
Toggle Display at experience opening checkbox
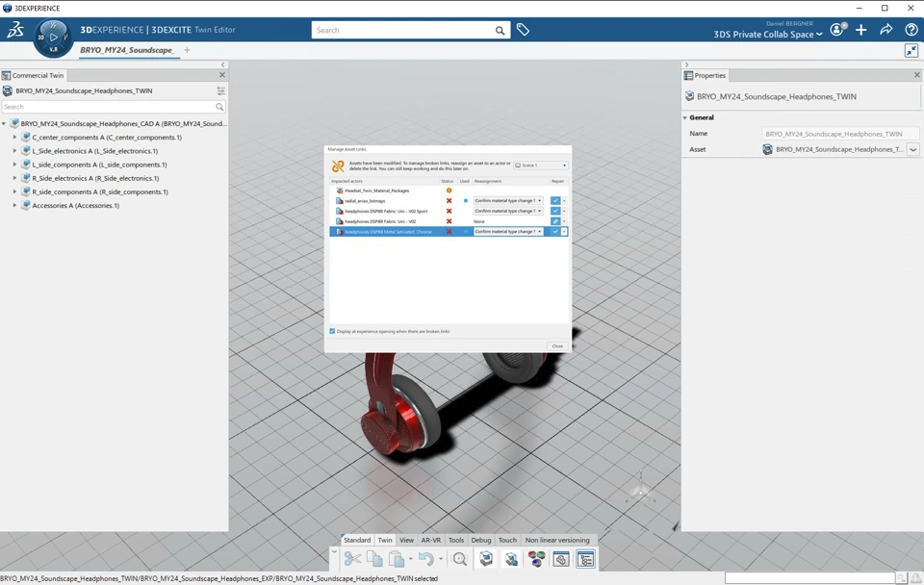[x=332, y=331]
